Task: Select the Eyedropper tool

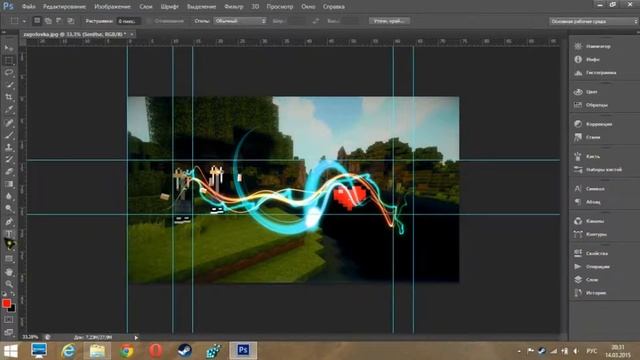Action: [x=9, y=110]
